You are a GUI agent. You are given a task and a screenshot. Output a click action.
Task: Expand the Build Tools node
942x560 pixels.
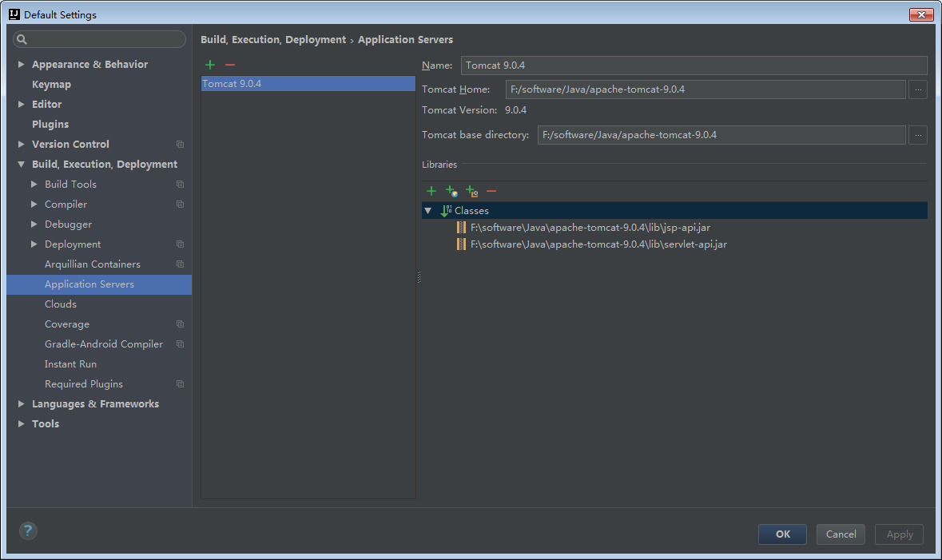click(34, 185)
